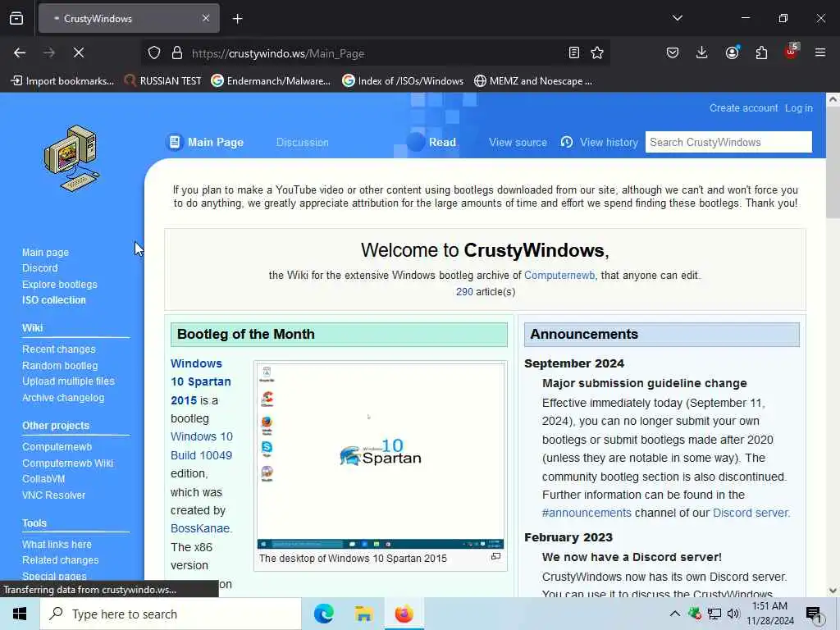840x630 pixels.
Task: Stop loading the page with the X button
Action: pos(78,52)
